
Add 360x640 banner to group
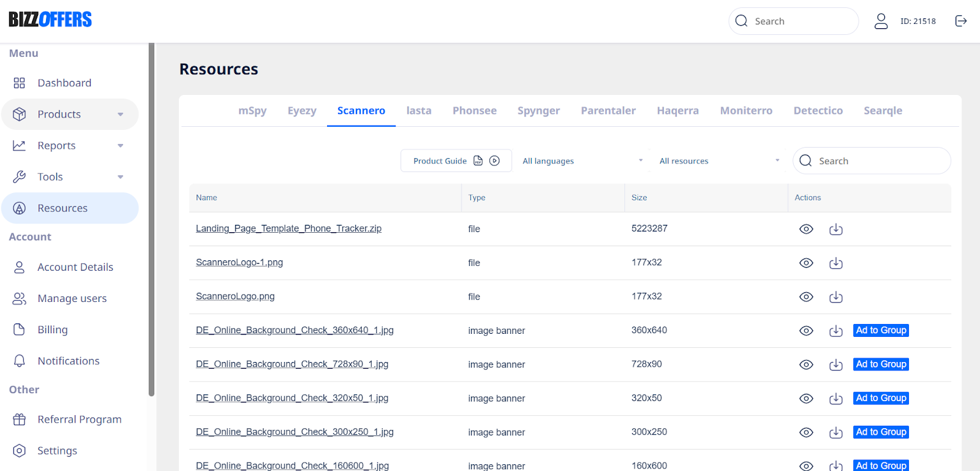pos(881,331)
